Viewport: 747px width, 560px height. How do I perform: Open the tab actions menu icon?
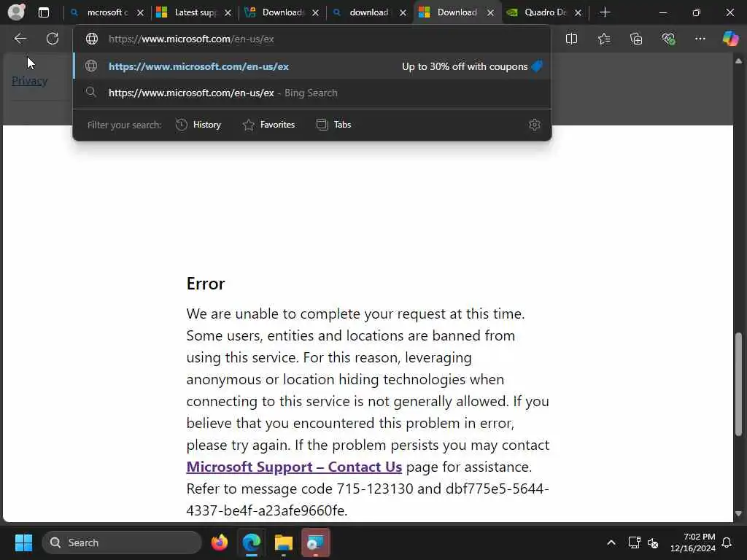(44, 12)
